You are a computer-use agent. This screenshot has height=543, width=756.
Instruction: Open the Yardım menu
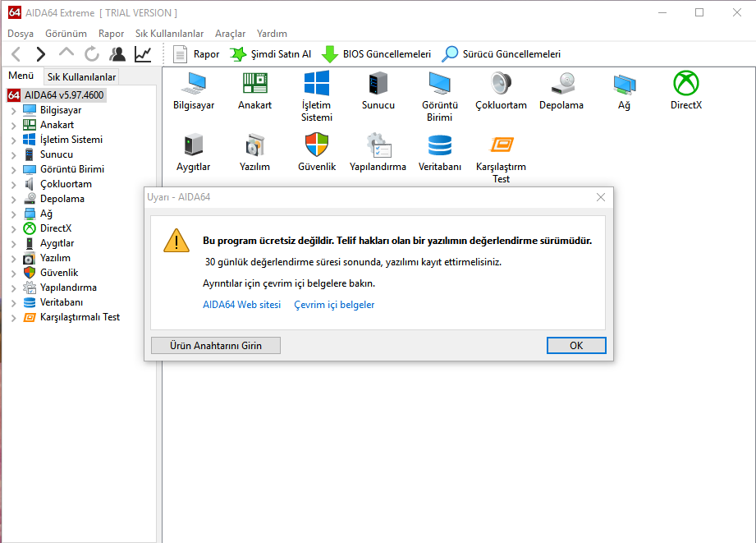click(x=272, y=34)
